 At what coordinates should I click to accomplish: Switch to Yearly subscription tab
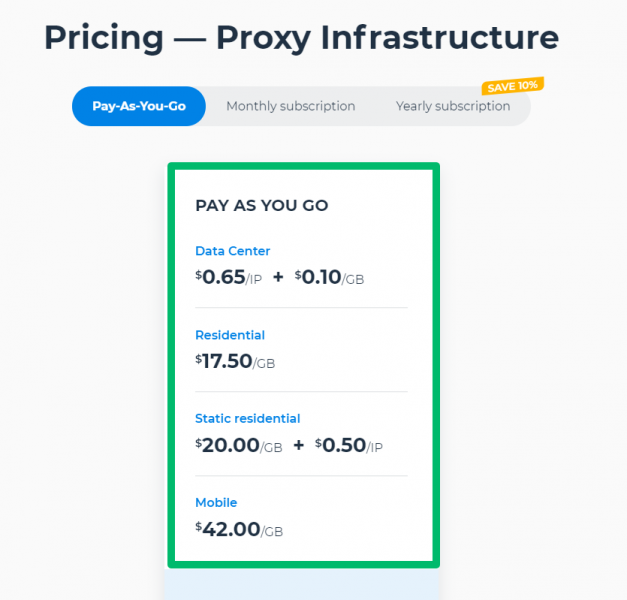(x=453, y=106)
